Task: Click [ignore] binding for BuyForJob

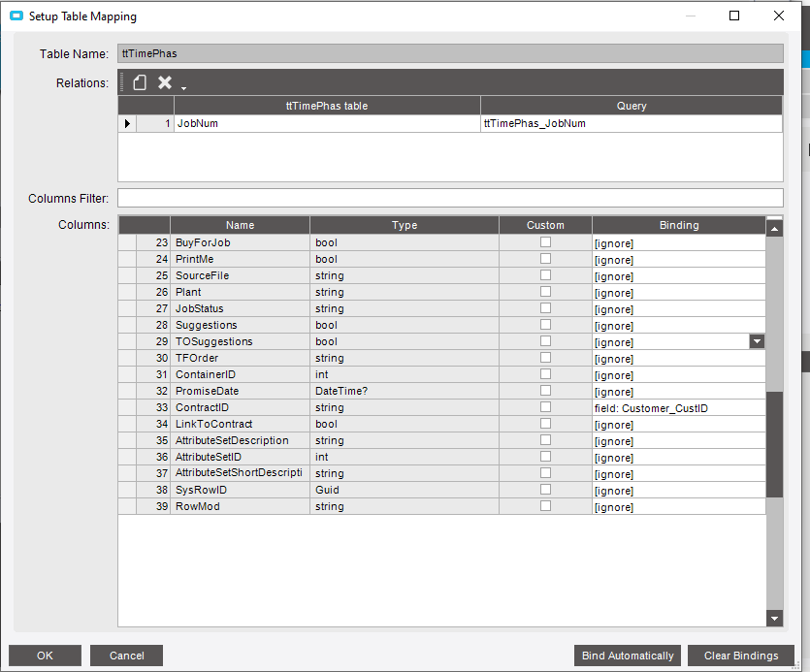Action: (x=679, y=243)
